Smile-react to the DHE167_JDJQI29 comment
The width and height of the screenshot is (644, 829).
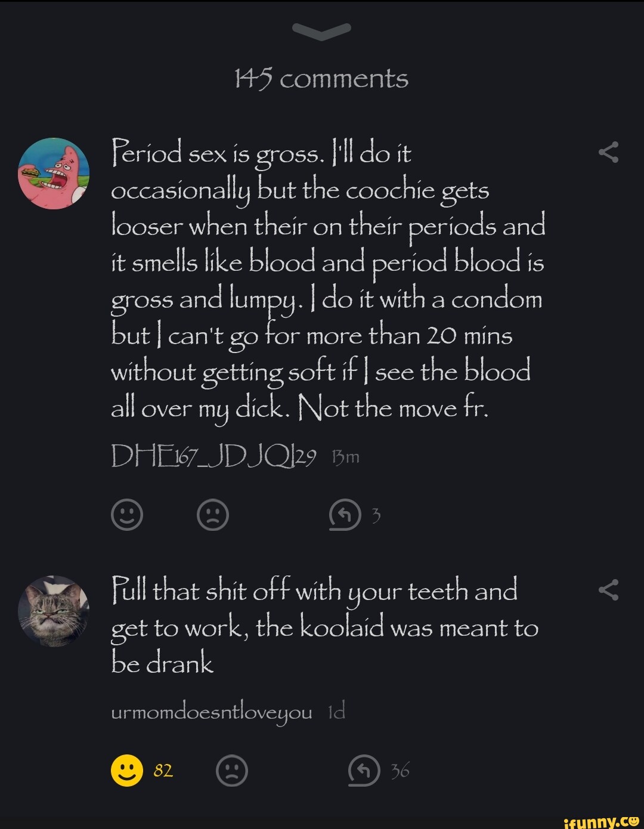point(127,515)
